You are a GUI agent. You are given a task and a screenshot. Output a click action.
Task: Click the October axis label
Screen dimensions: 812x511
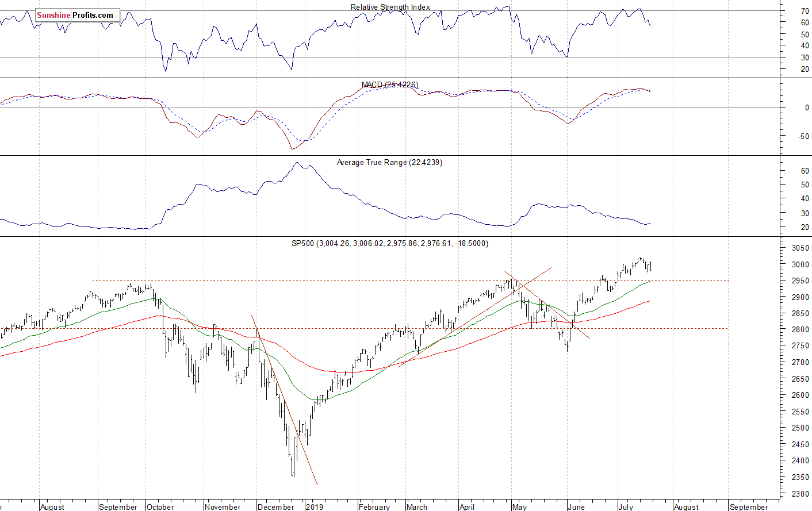click(160, 507)
